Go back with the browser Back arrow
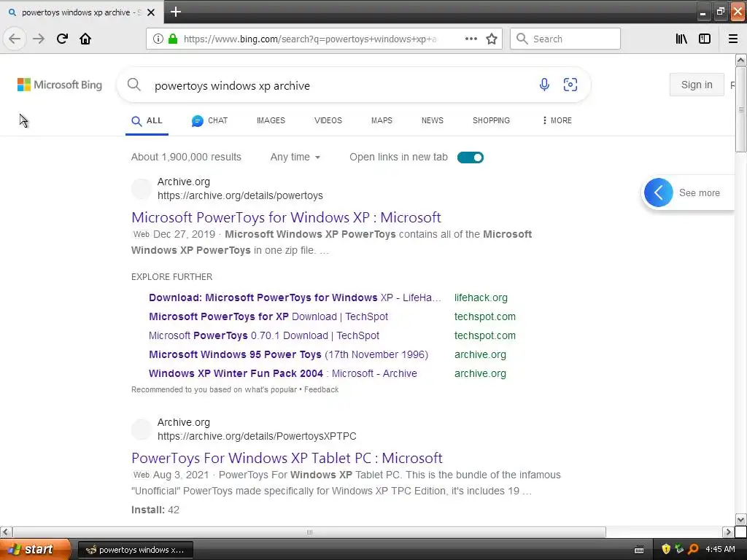The width and height of the screenshot is (747, 560). (15, 39)
